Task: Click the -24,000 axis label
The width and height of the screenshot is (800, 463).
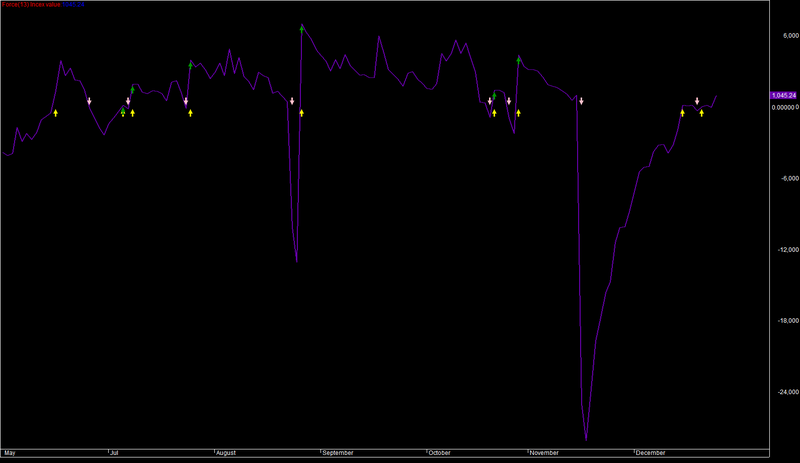Action: tap(789, 392)
